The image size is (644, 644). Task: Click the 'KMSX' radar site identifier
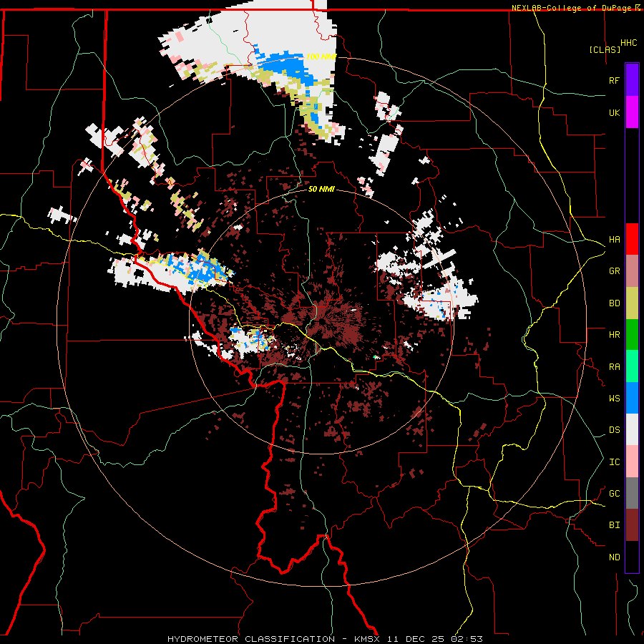click(x=367, y=639)
